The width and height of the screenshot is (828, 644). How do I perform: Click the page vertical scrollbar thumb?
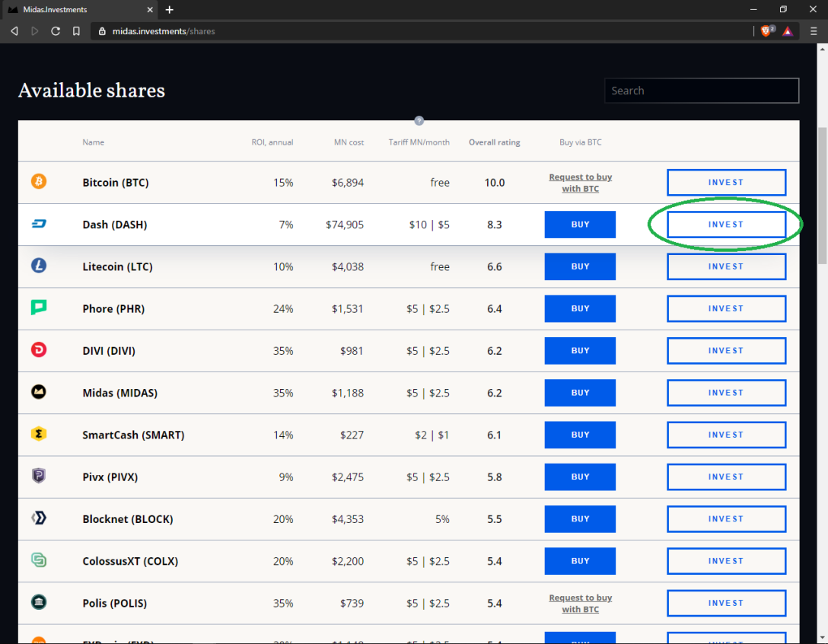coord(822,196)
